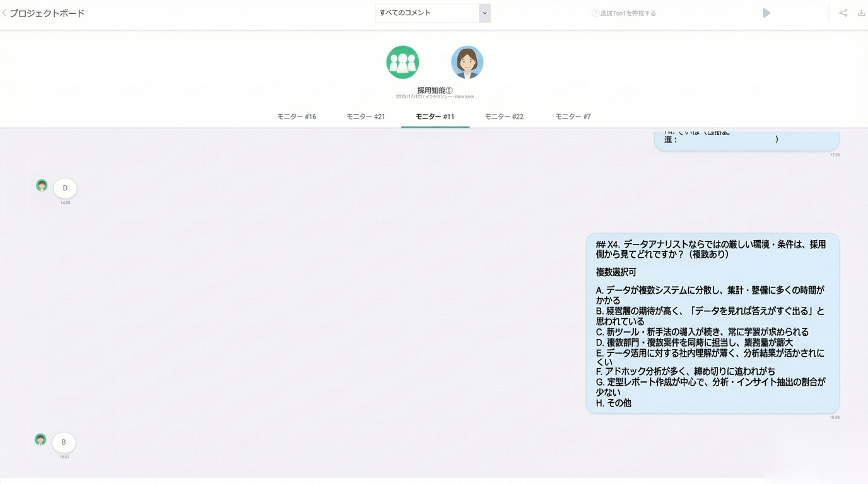868x484 pixels.
Task: Expand the collapsed message bubble labeled D
Action: coord(65,188)
